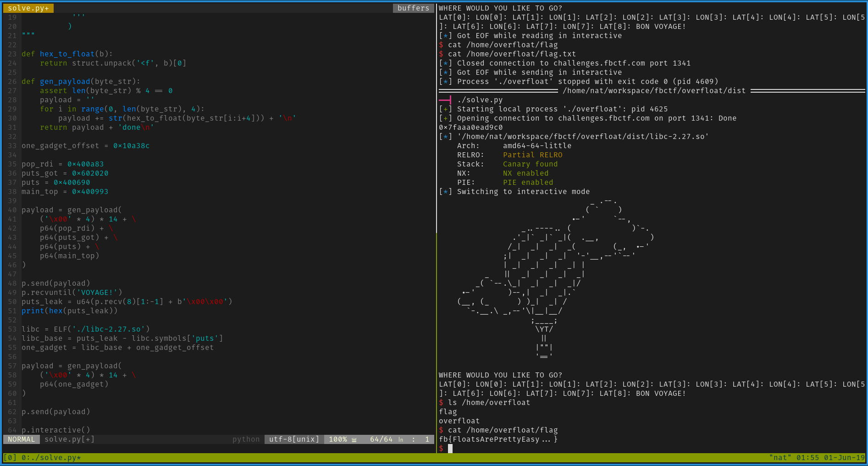Click solve.py[+] filename in status line
Screen dimensions: 868x466
coord(69,439)
